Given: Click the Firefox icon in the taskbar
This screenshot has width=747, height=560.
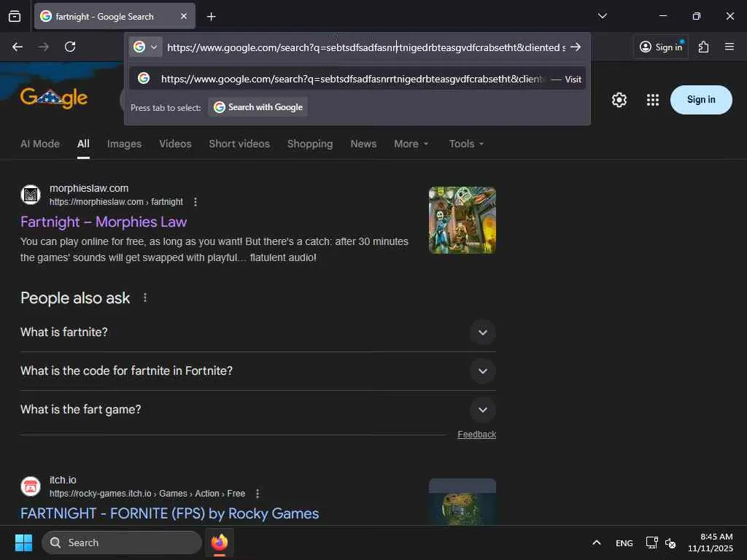Looking at the screenshot, I should click(220, 542).
